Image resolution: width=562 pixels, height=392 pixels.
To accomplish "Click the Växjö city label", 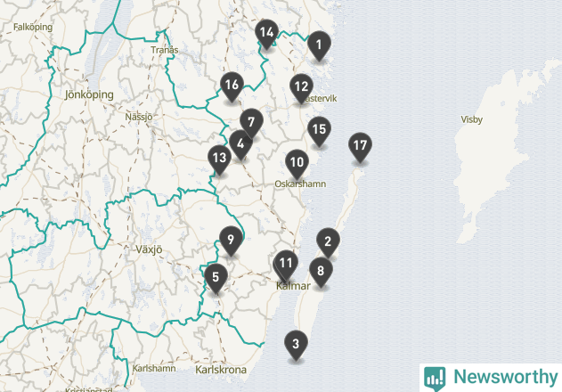I will tap(149, 249).
